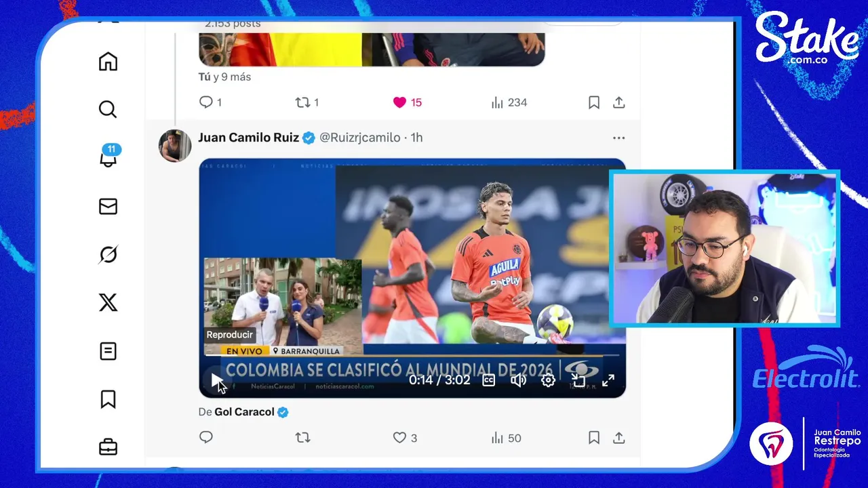Viewport: 868px width, 488px height.
Task: Share Juan Camilo Ruiz's post
Action: [x=618, y=438]
